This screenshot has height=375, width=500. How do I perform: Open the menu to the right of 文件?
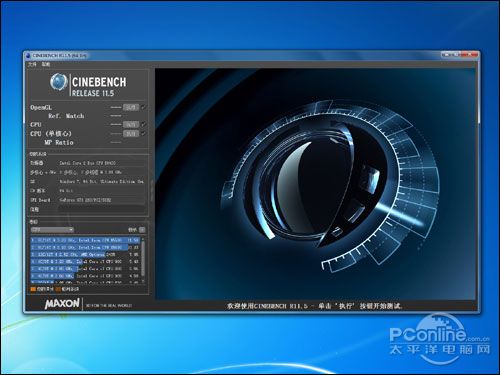(x=46, y=64)
